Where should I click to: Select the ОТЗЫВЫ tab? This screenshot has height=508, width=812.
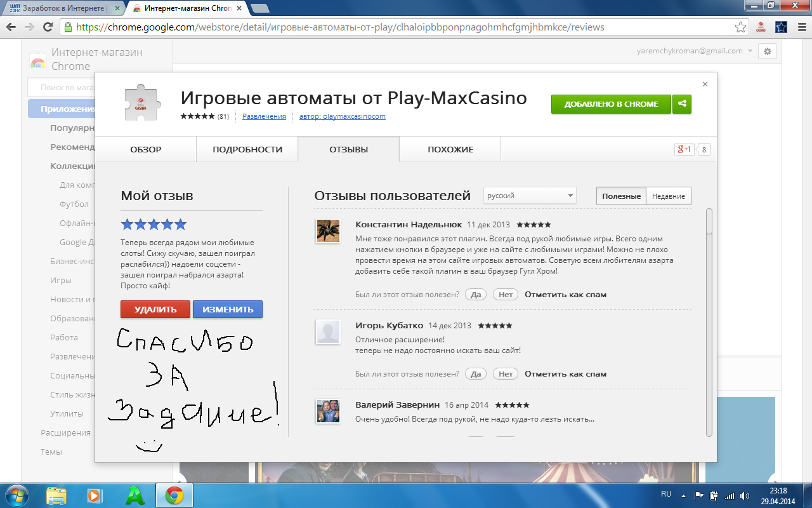click(x=348, y=150)
